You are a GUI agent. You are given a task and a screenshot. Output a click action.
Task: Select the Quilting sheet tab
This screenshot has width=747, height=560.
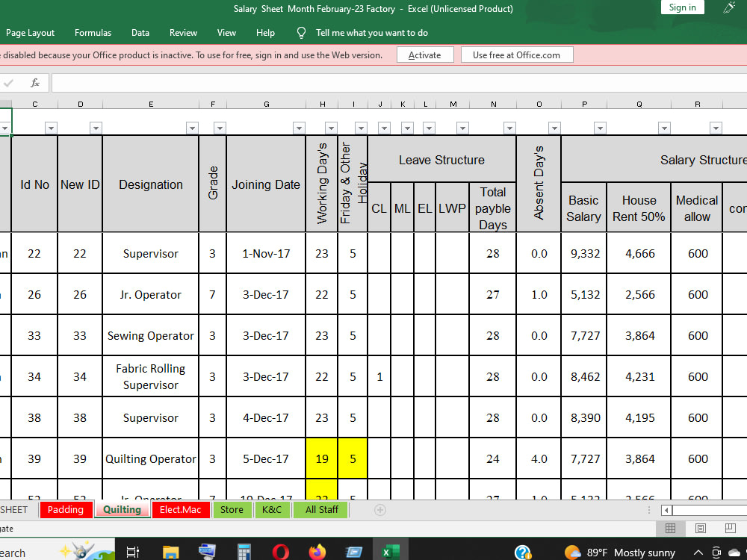[122, 509]
